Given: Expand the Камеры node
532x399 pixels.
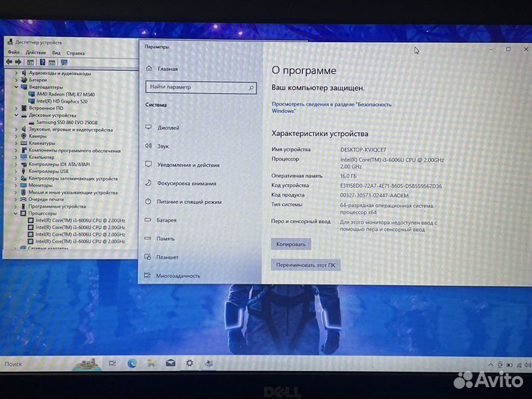Looking at the screenshot, I should pos(16,136).
